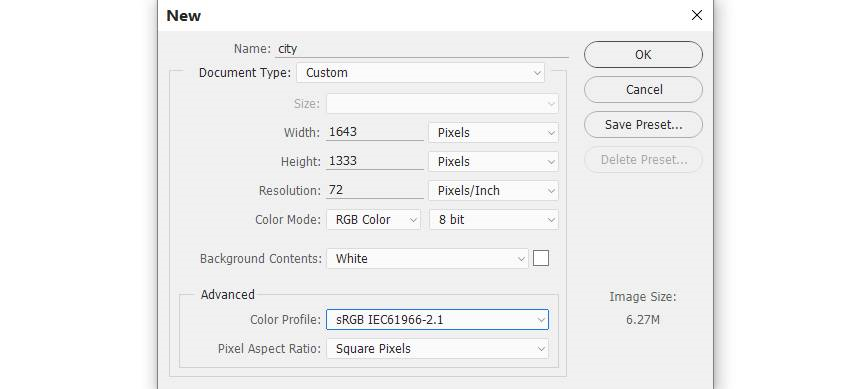Viewport: 850px width, 389px height.
Task: Close the New dialog with X
Action: click(697, 15)
